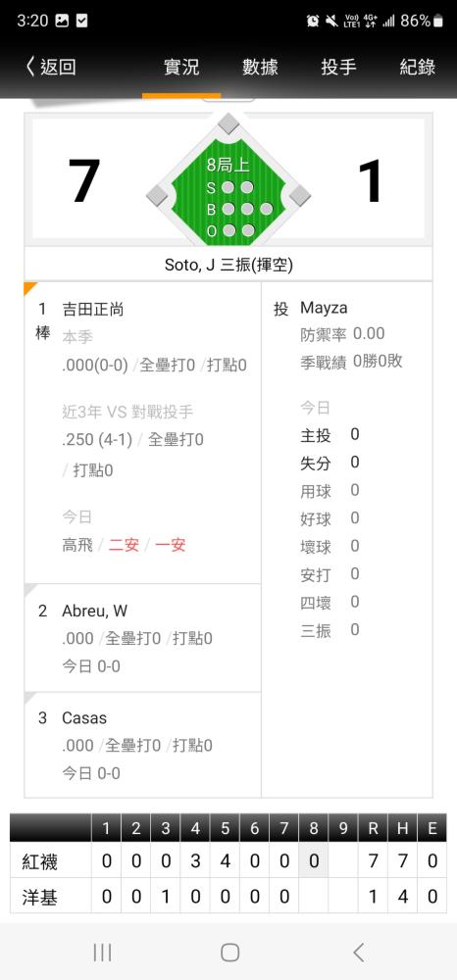457x980 pixels.
Task: Tap the first base marker
Action: [x=299, y=196]
